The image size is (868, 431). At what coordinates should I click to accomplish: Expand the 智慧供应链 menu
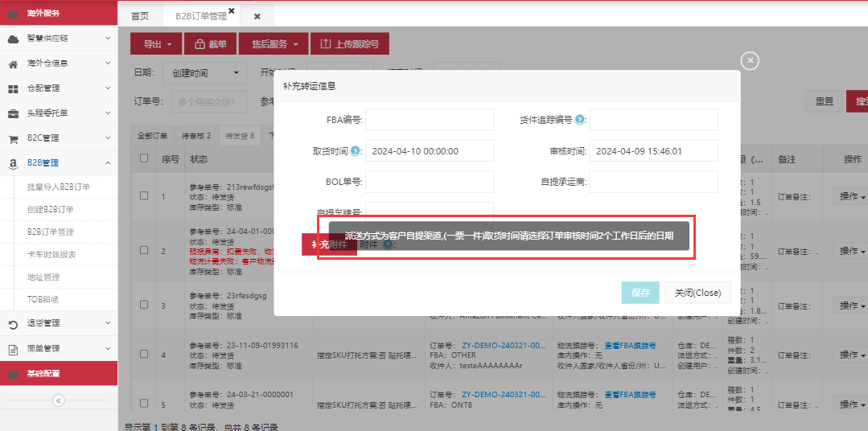108,39
